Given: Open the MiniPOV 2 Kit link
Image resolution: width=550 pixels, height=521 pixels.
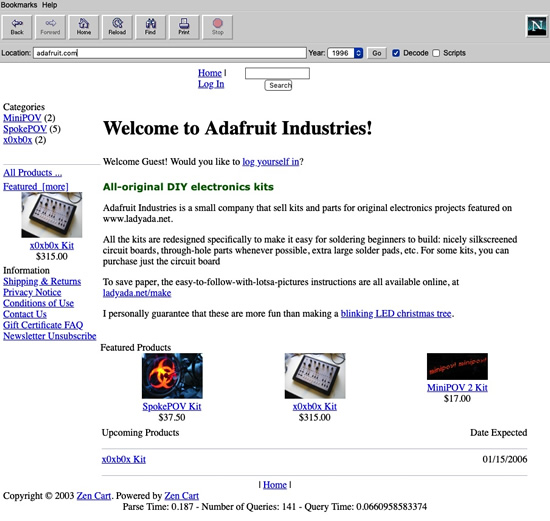Looking at the screenshot, I should pos(457,388).
